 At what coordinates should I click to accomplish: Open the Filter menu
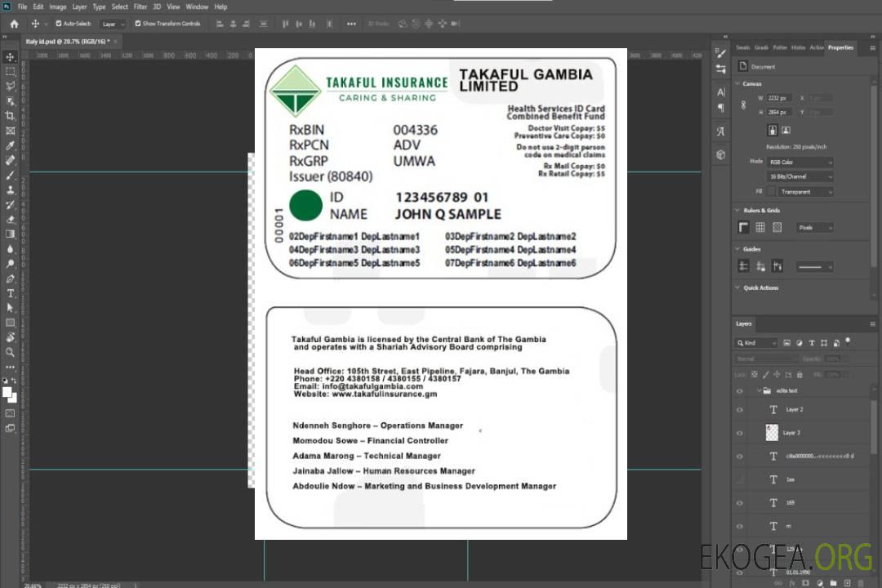click(x=140, y=7)
